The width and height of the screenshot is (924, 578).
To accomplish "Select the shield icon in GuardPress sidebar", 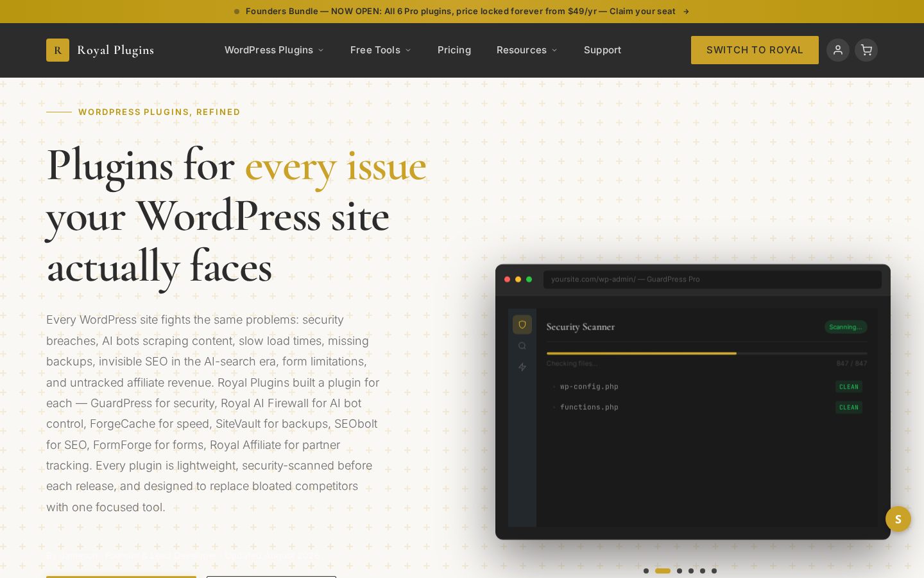I will 522,324.
